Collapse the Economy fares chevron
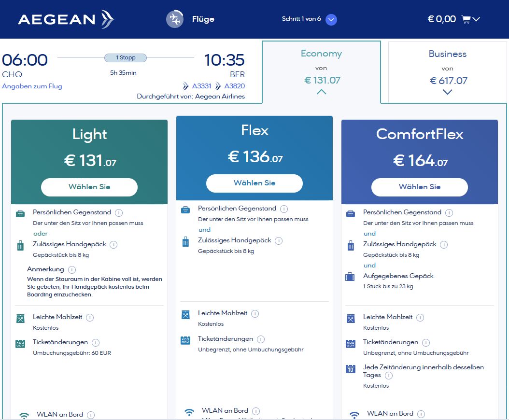509x420 pixels. (321, 92)
